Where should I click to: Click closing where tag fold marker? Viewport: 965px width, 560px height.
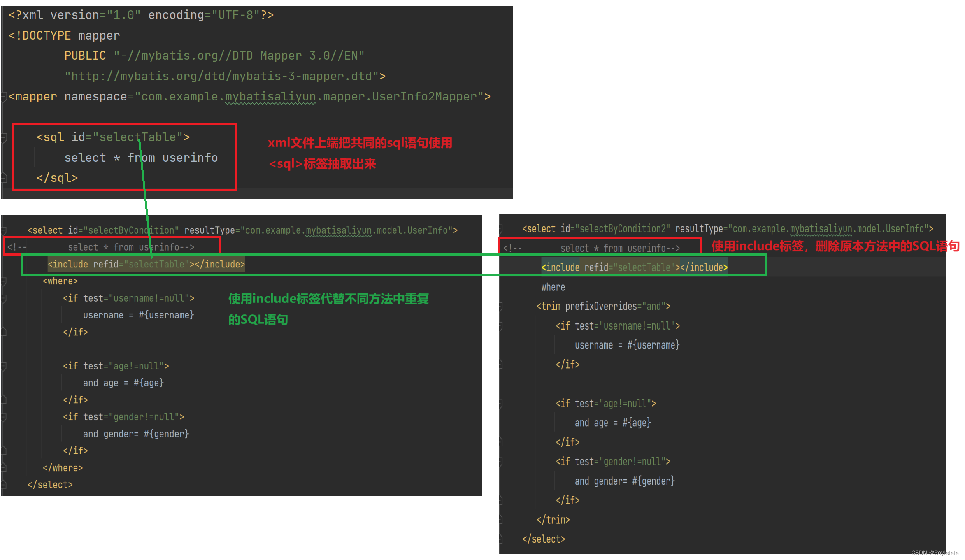pos(4,468)
